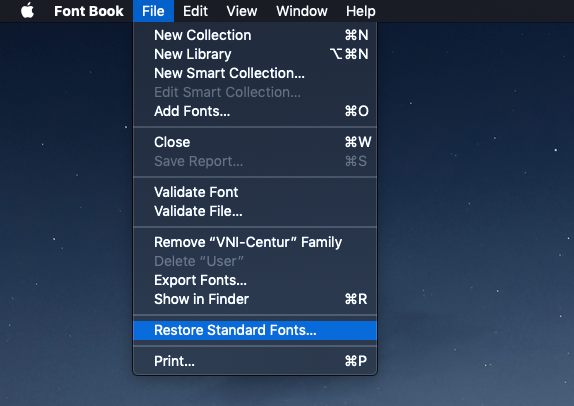Select Restore Standard Fonts… item
The width and height of the screenshot is (574, 406).
tap(255, 330)
